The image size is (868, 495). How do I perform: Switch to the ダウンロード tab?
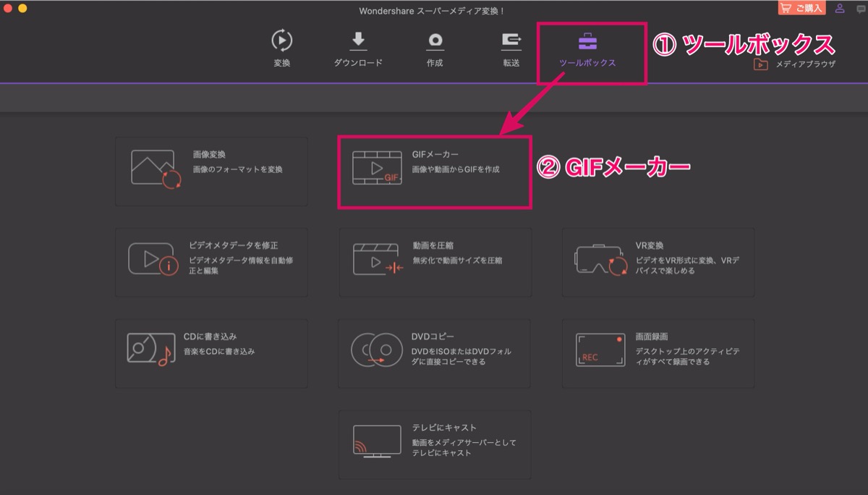(x=358, y=49)
